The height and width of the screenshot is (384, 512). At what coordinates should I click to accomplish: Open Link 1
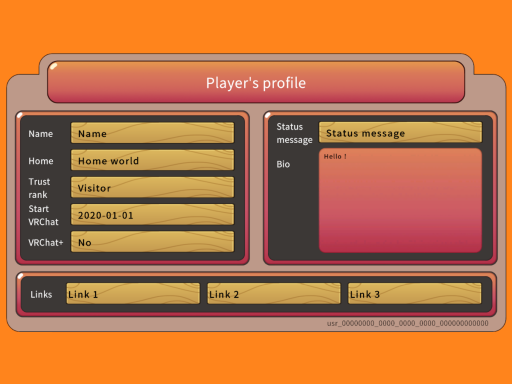pyautogui.click(x=133, y=294)
